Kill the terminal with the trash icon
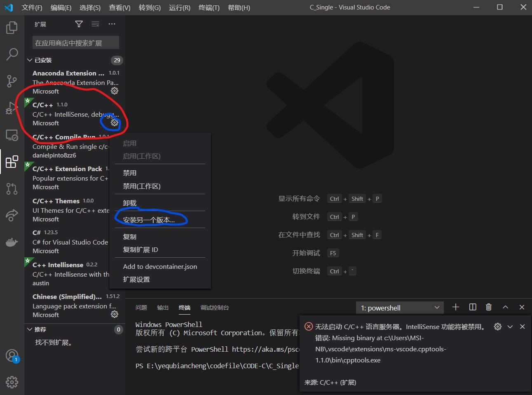 (489, 307)
